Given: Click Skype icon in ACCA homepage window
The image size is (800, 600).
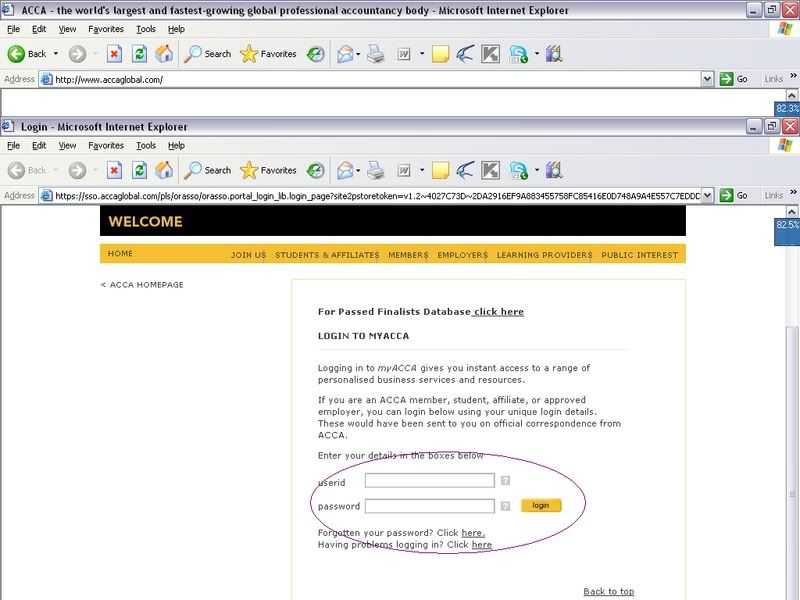Looking at the screenshot, I should point(519,54).
